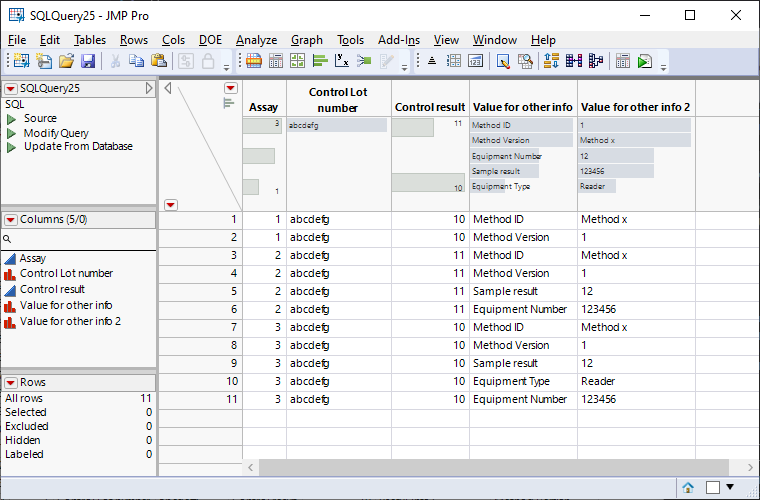
Task: Open the File menu
Action: click(x=17, y=40)
